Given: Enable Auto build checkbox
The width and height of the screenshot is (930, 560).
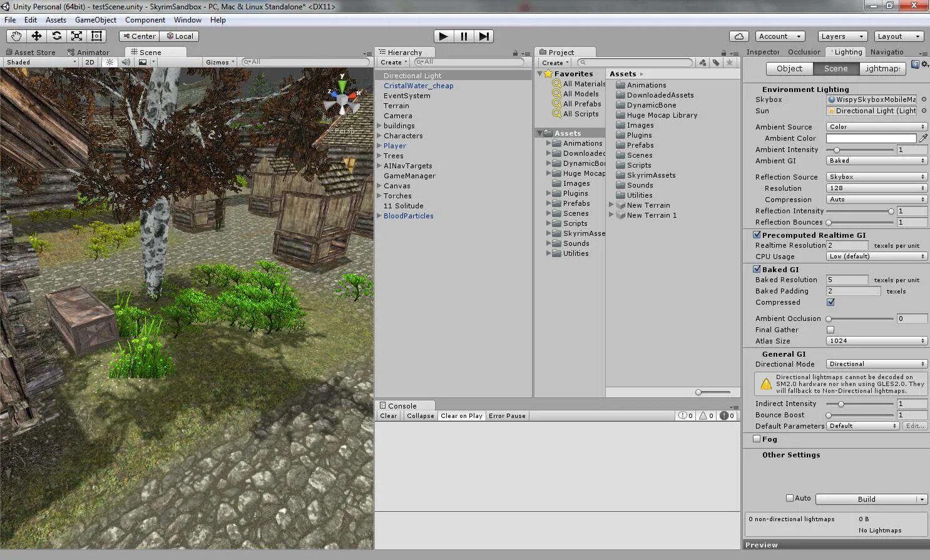Looking at the screenshot, I should 790,498.
